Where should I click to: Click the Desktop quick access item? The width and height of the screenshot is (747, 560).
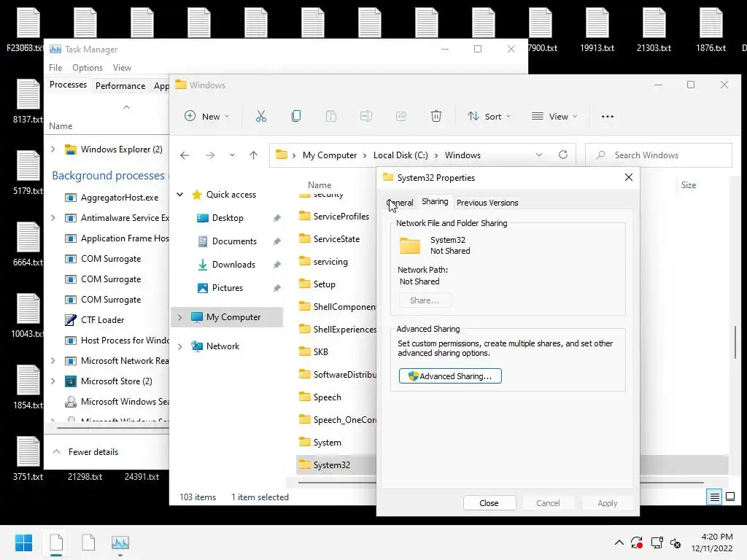(x=228, y=218)
